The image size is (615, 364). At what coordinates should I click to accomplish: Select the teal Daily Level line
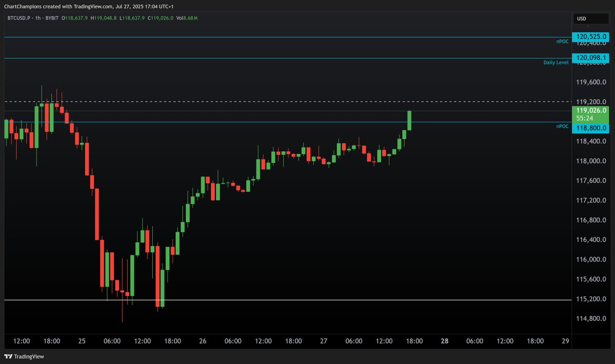[288, 58]
